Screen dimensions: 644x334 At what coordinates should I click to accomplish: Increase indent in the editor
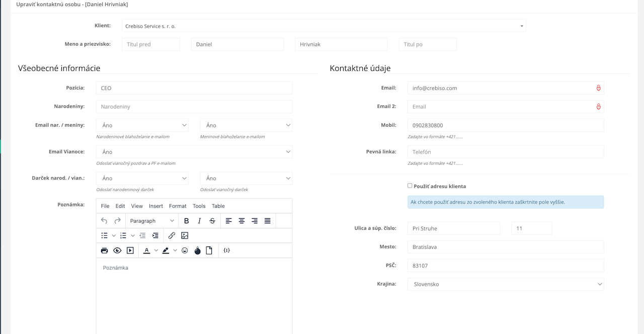tap(155, 235)
